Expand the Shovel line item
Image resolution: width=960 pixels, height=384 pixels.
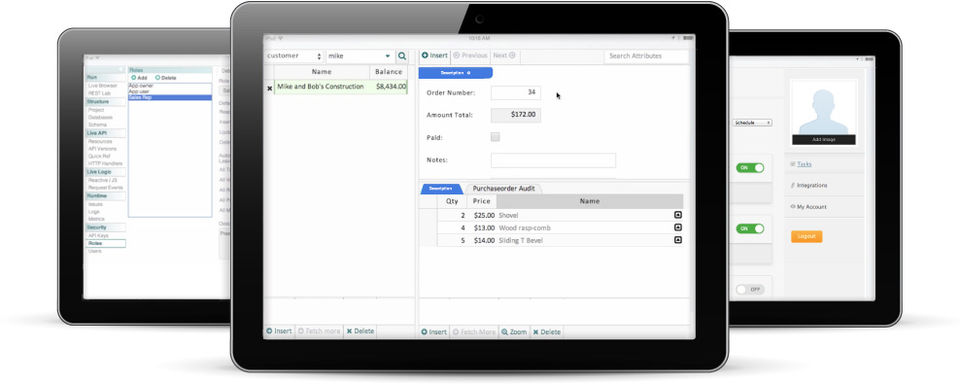pyautogui.click(x=678, y=215)
